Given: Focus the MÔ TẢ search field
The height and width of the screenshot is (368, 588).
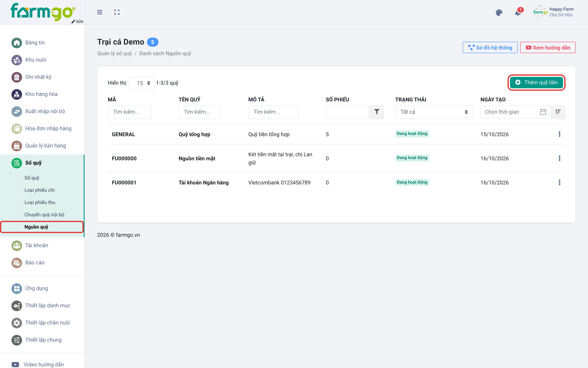Looking at the screenshot, I should [x=273, y=112].
